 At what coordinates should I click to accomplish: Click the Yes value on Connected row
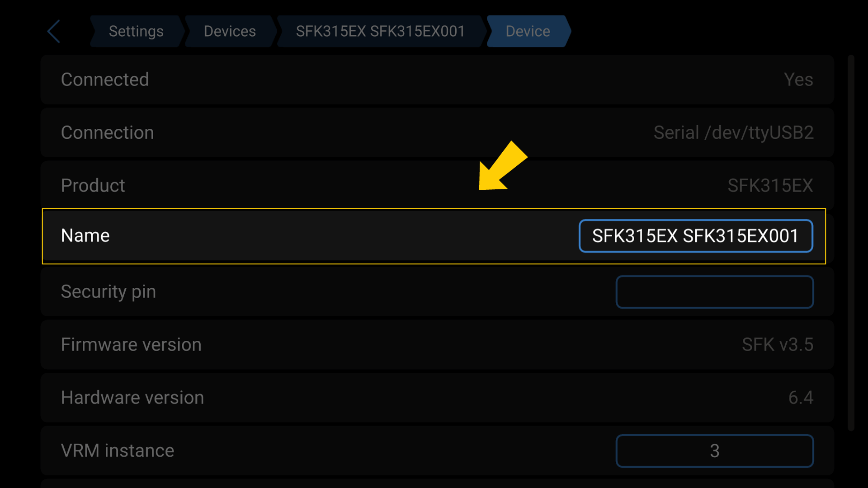[798, 80]
